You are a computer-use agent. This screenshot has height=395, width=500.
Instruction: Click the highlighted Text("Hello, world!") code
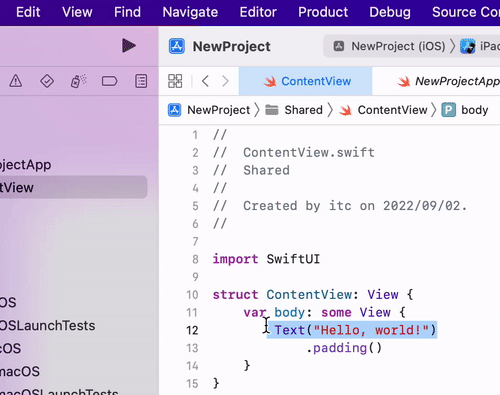(355, 330)
